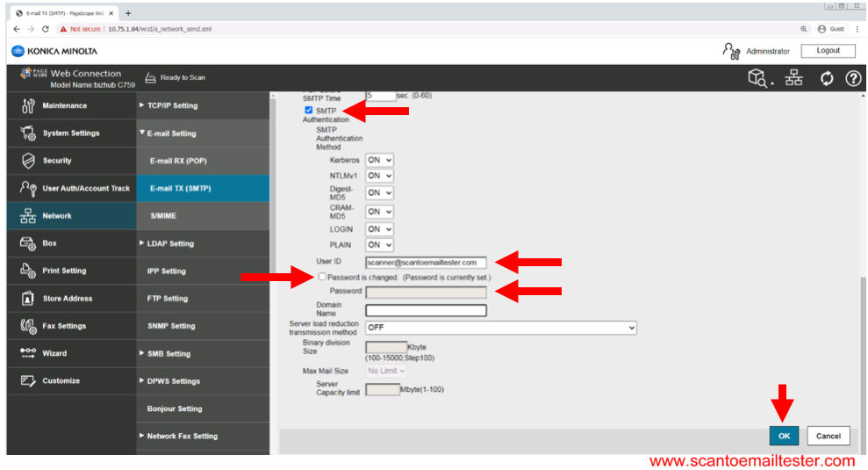This screenshot has width=868, height=470.
Task: Expand the TCP/IP Setting submenu
Action: point(172,105)
